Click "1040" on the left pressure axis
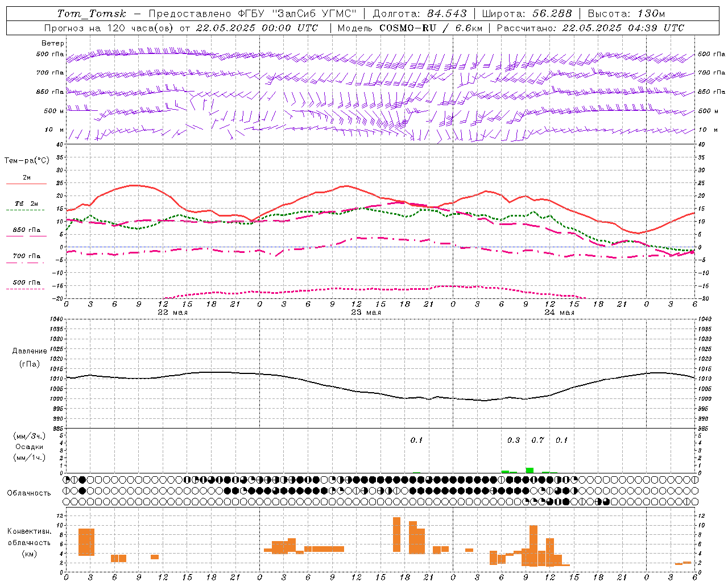 click(55, 319)
